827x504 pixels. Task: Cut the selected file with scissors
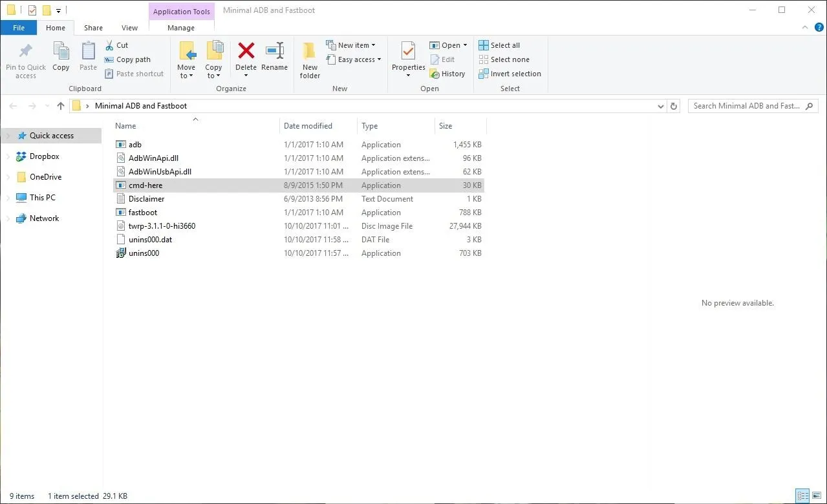click(117, 45)
